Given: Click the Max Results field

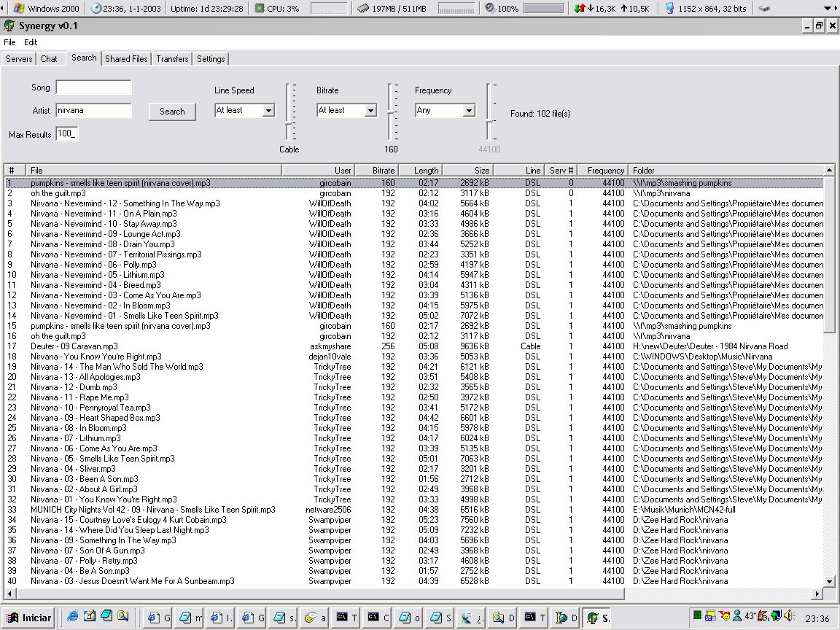Looking at the screenshot, I should [x=67, y=134].
